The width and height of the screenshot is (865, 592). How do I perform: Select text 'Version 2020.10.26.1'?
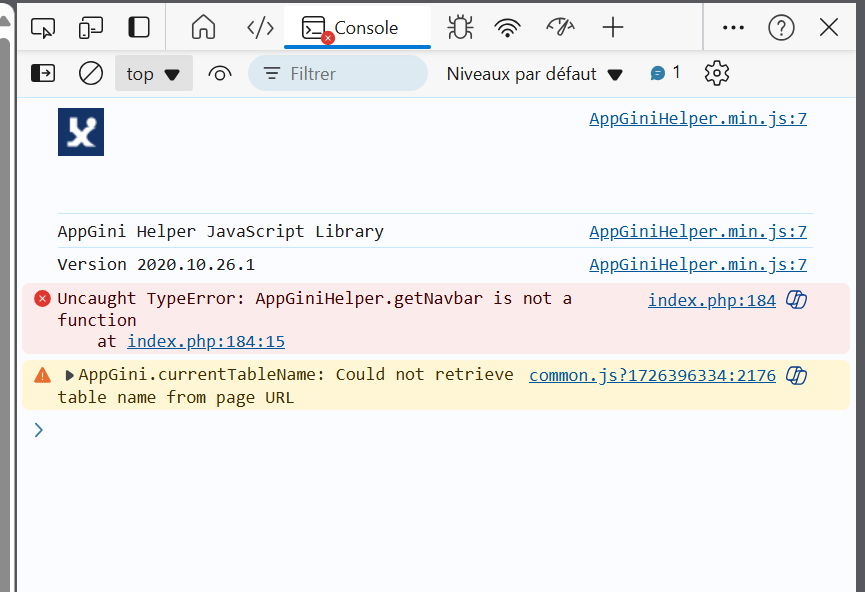(156, 265)
